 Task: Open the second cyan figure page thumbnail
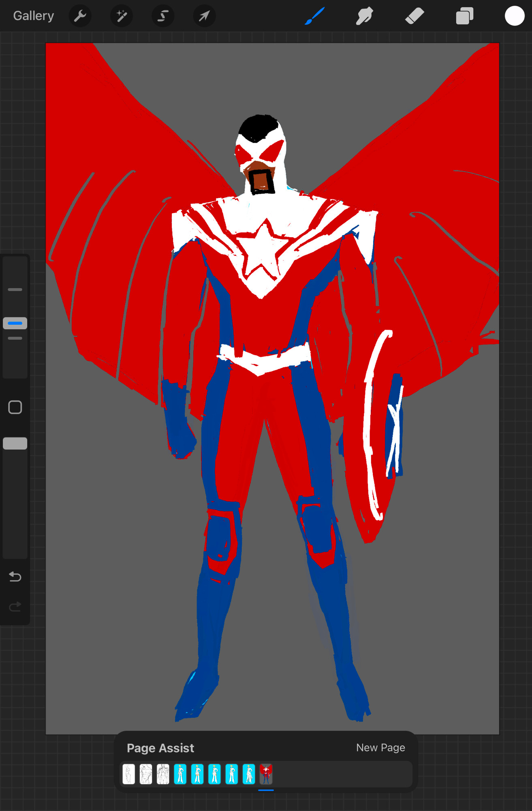click(197, 774)
